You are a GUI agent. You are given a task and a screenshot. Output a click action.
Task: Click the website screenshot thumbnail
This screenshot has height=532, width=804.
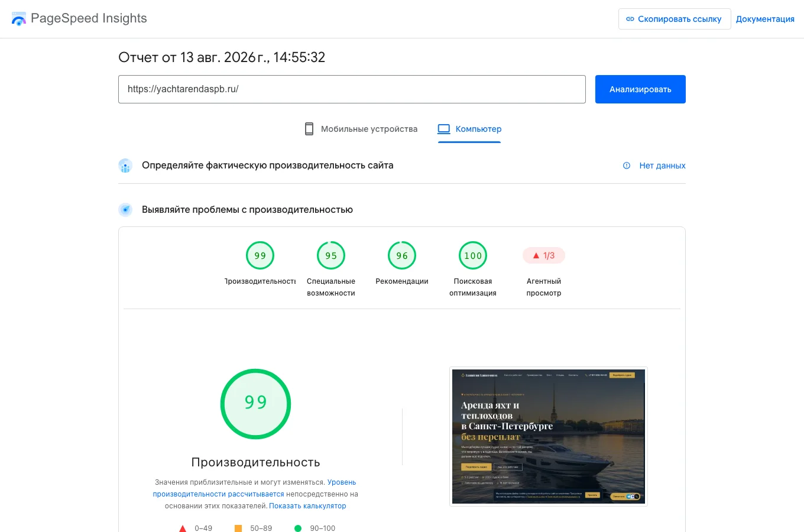tap(549, 436)
